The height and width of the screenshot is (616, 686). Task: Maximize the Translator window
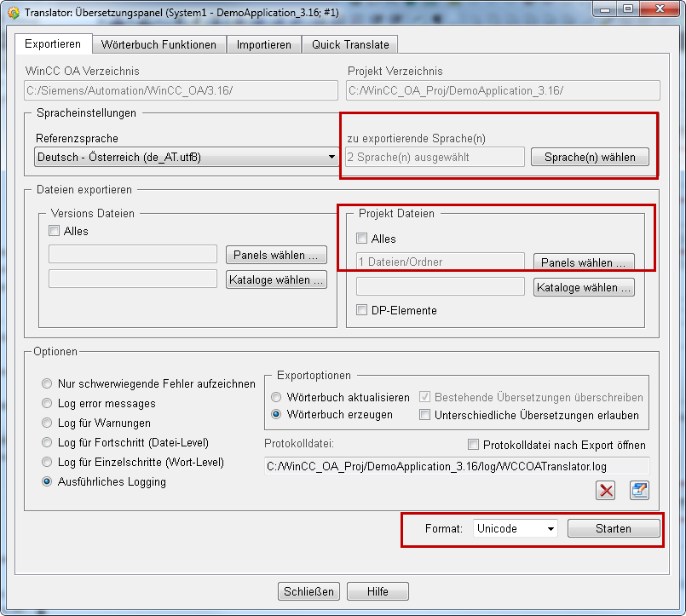(628, 9)
